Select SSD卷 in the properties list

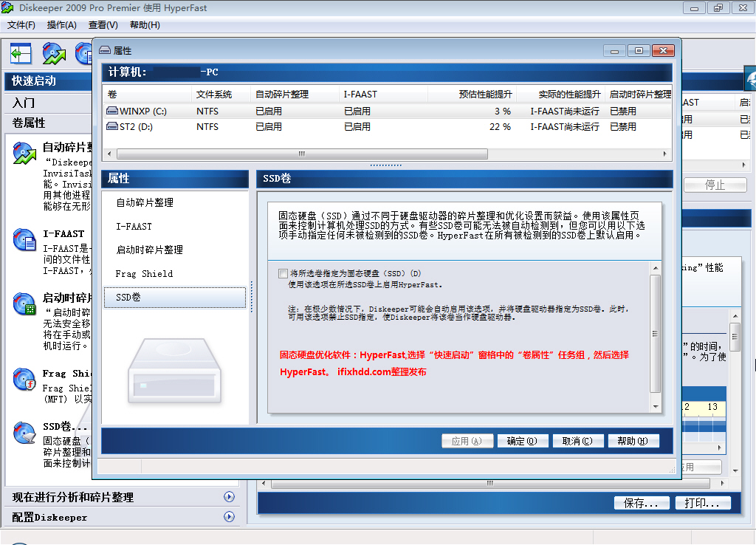175,297
